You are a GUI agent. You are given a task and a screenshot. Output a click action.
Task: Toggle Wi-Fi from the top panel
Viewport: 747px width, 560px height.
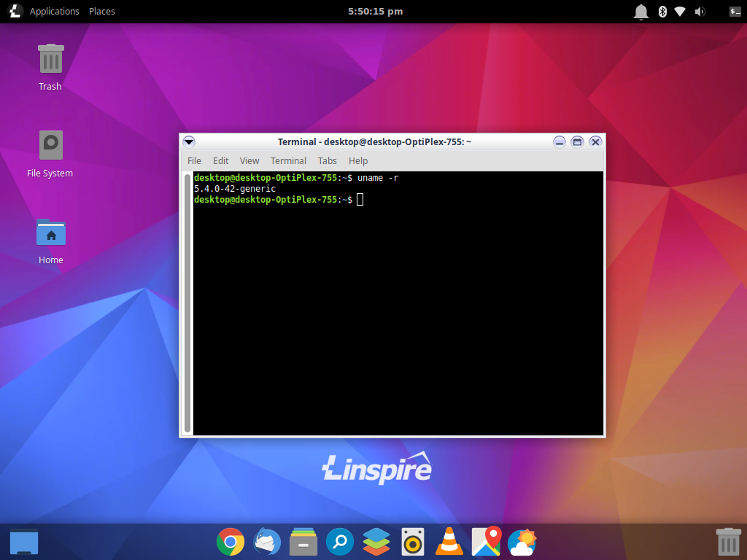681,11
